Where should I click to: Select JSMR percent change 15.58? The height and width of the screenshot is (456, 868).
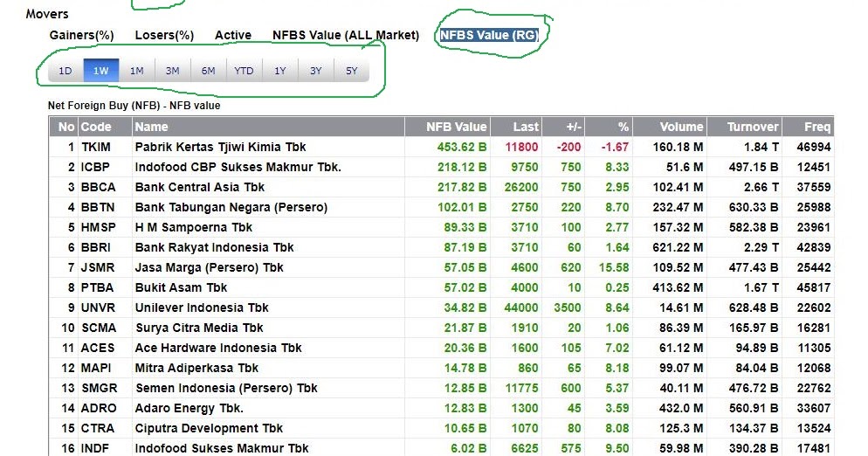pos(613,267)
